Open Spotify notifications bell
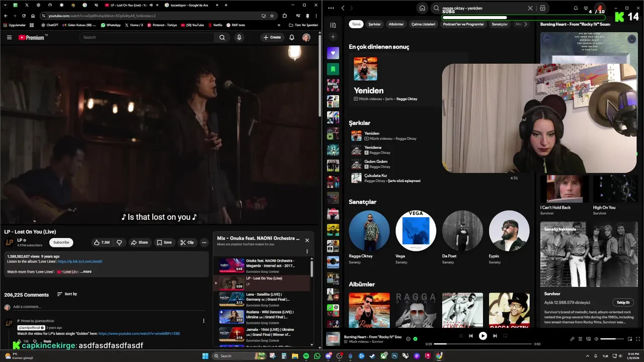Screen dimensions: 644x362 click(576, 8)
